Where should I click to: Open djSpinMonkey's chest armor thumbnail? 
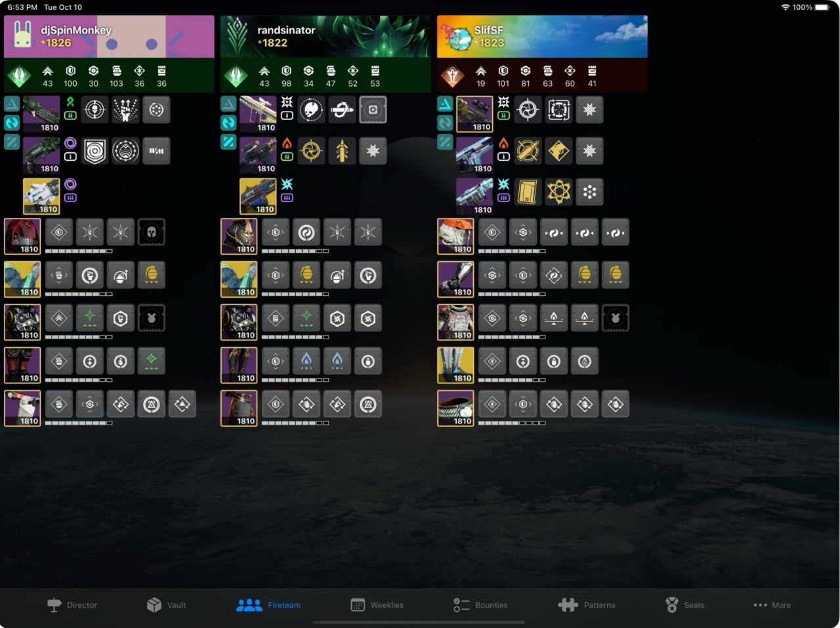[22, 322]
